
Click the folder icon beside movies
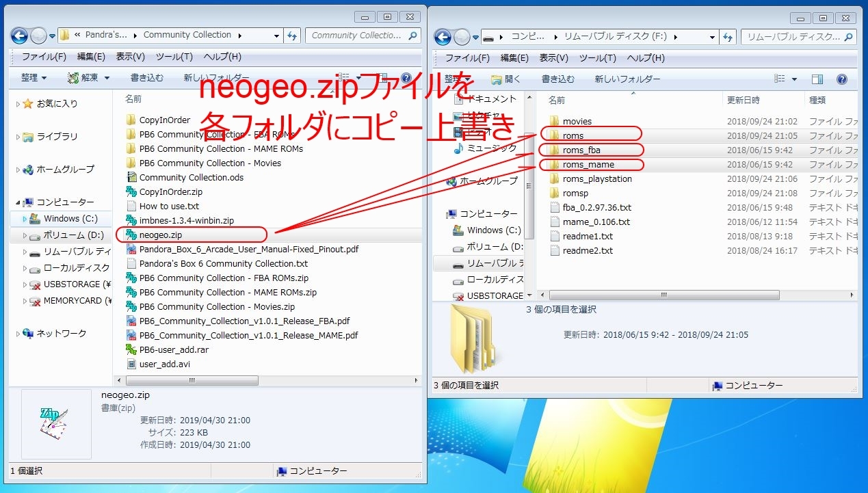pos(555,121)
